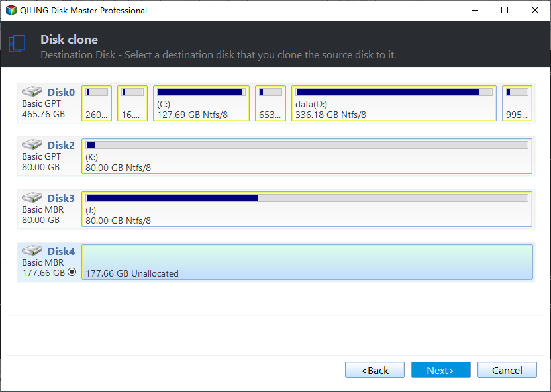Minimize the QILING Disk Master window
Image resolution: width=551 pixels, height=392 pixels.
[x=475, y=10]
